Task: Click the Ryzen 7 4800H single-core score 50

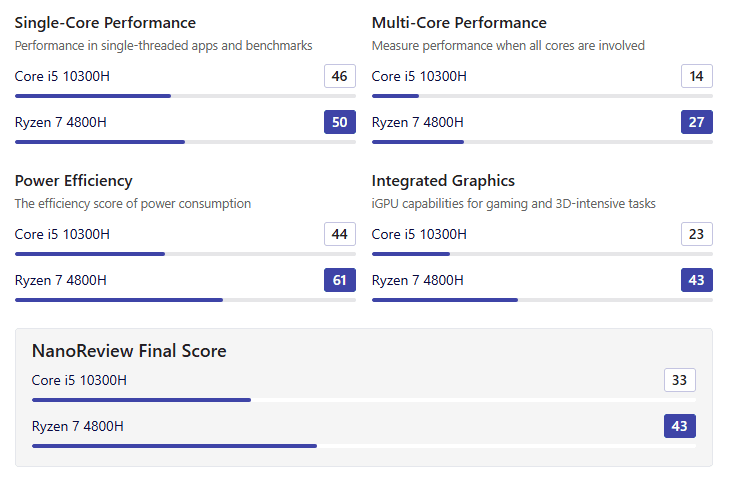Action: click(x=340, y=122)
